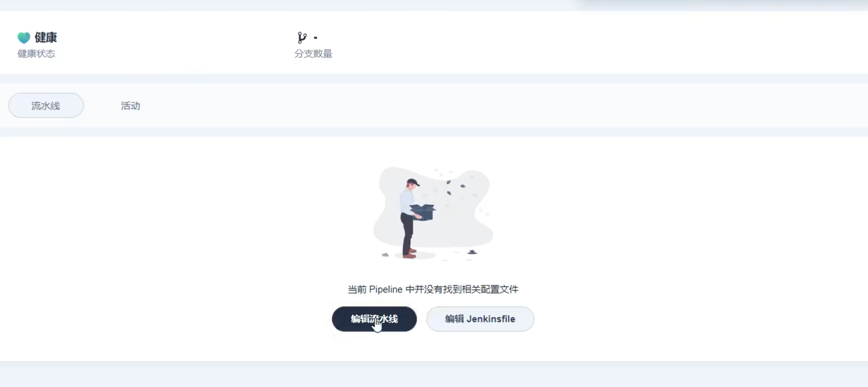The height and width of the screenshot is (387, 868).
Task: Click the 没有找到相关配置文件 message text
Action: 471,289
